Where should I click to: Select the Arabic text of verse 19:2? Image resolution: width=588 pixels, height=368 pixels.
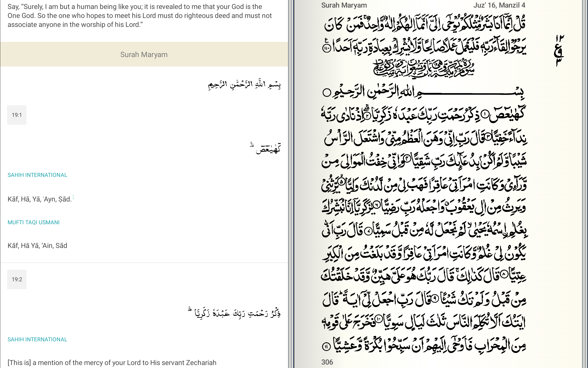click(234, 313)
